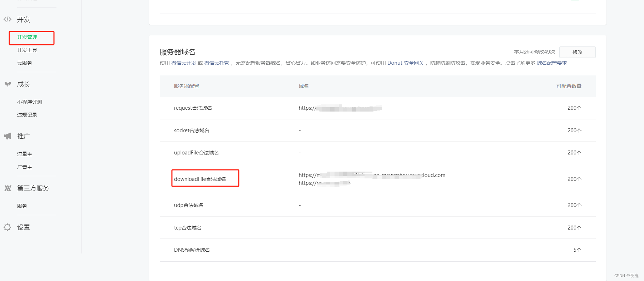644x281 pixels.
Task: Click the 可配置数量 column header
Action: tap(569, 86)
